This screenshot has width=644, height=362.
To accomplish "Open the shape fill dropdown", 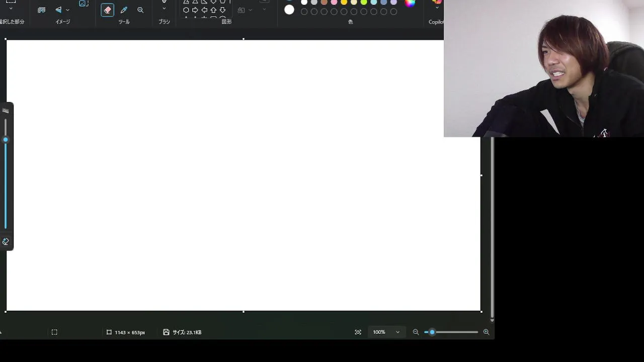I will click(245, 10).
